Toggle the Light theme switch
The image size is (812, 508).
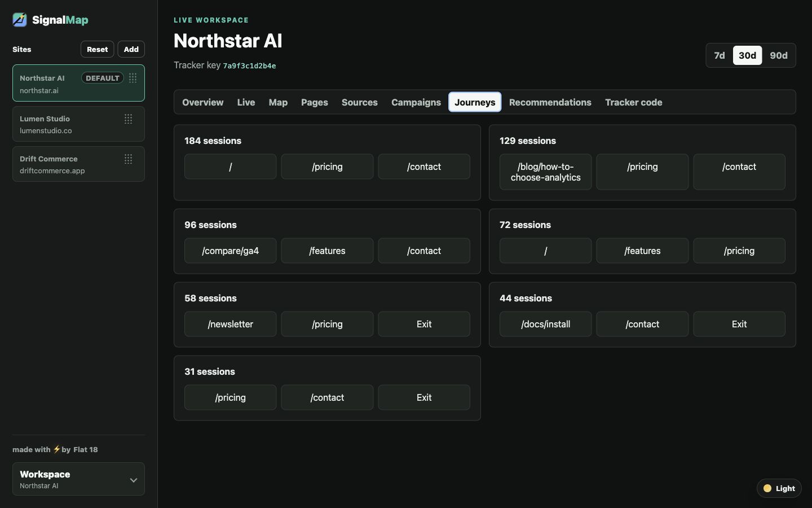point(779,488)
